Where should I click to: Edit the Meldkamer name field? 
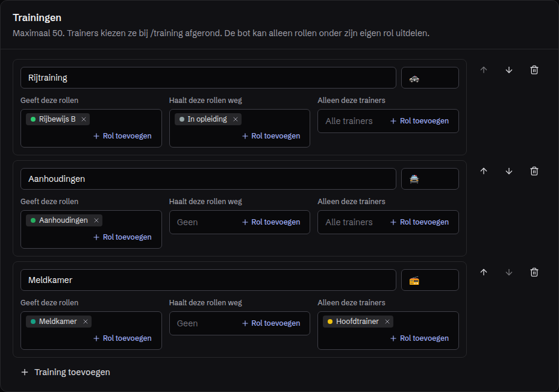tap(208, 280)
